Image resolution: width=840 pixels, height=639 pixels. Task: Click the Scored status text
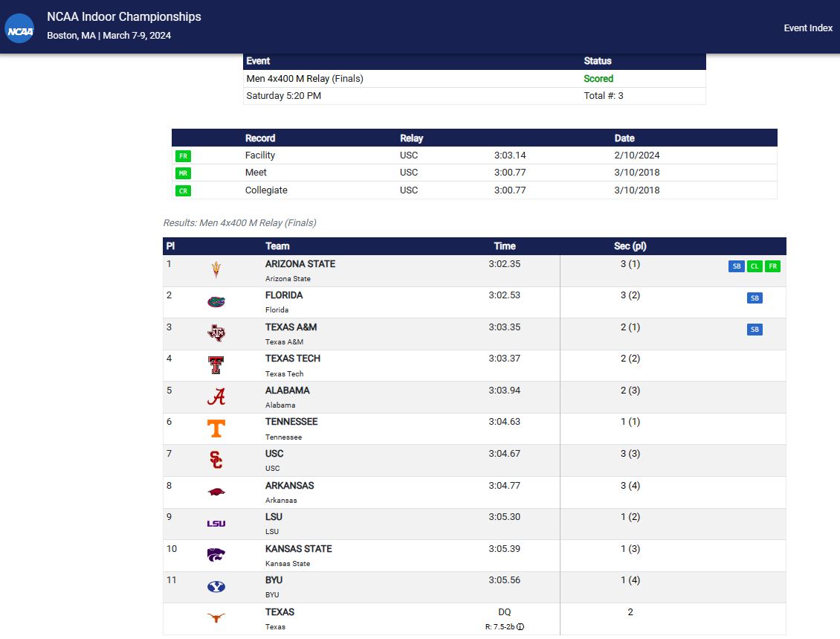(x=598, y=78)
